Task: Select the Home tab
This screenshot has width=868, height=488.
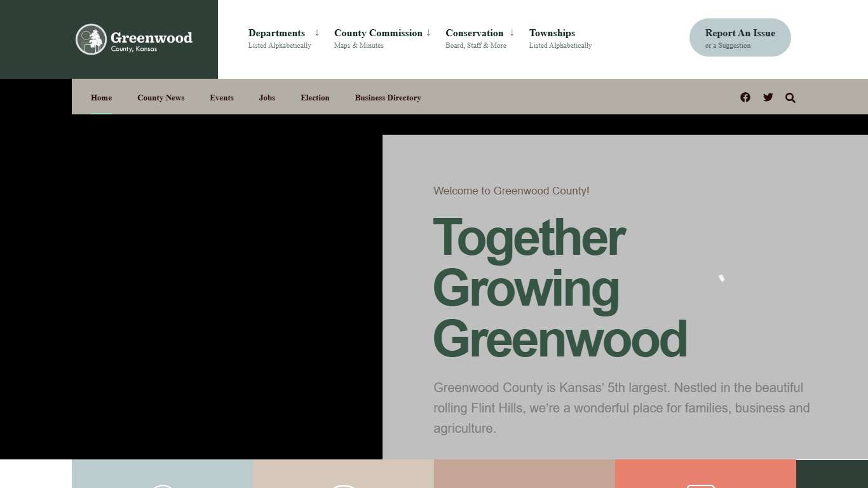Action: [x=101, y=98]
